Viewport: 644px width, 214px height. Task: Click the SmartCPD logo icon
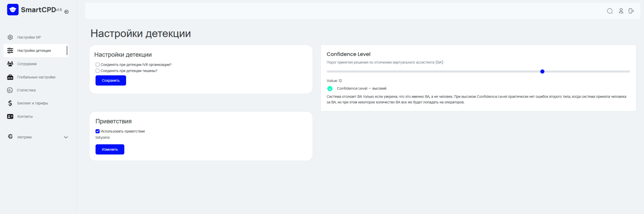pos(13,10)
